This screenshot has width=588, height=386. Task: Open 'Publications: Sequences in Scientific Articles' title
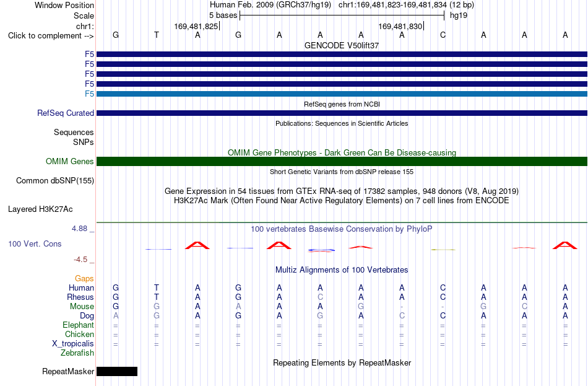(x=342, y=123)
